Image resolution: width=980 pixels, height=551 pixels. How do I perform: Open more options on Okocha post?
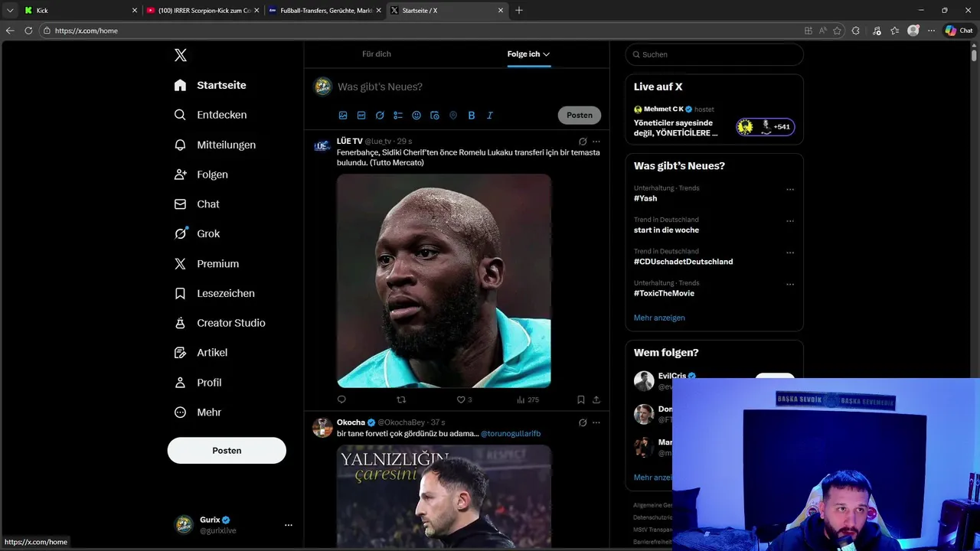click(596, 422)
